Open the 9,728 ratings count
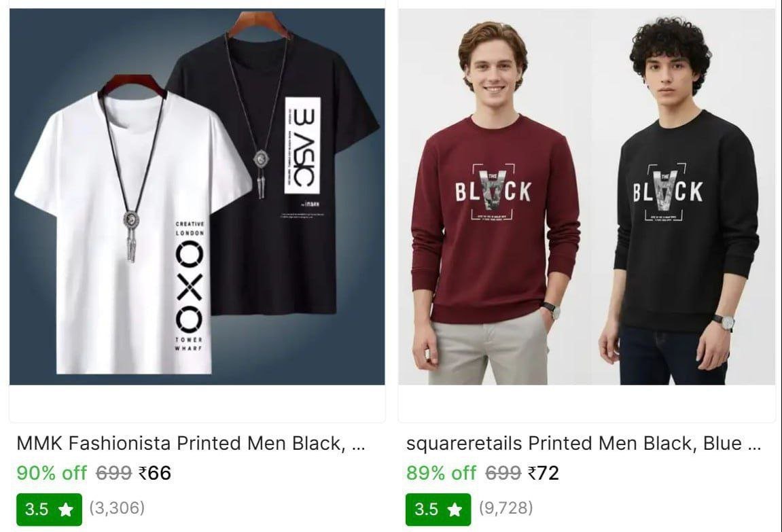782x532 pixels. click(x=506, y=508)
